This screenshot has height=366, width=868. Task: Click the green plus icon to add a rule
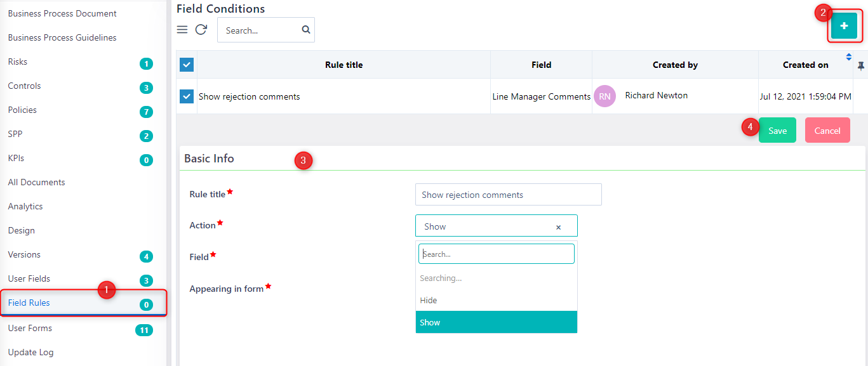pyautogui.click(x=844, y=26)
